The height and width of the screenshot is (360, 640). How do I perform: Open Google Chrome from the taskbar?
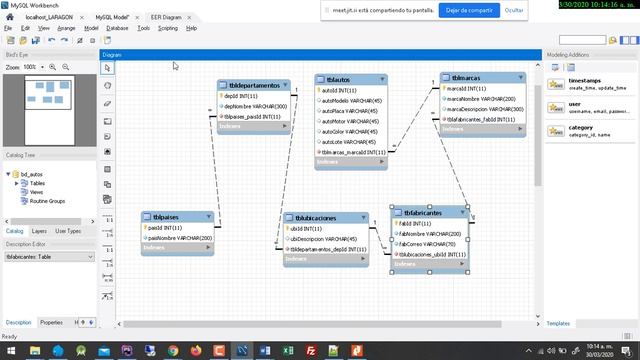(x=173, y=351)
